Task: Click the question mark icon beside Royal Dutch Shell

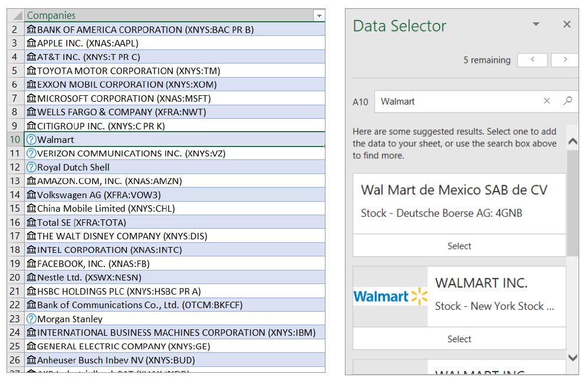Action: click(32, 168)
